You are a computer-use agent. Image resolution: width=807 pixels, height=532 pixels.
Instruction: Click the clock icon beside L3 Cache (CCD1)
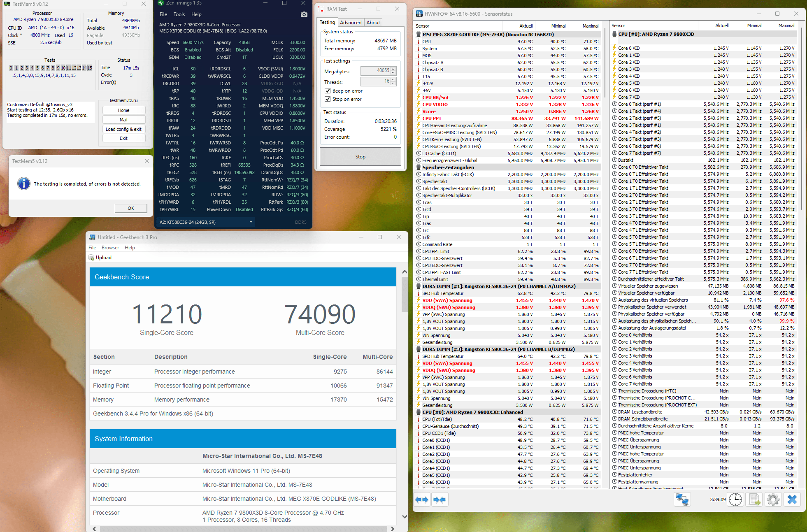tap(419, 153)
